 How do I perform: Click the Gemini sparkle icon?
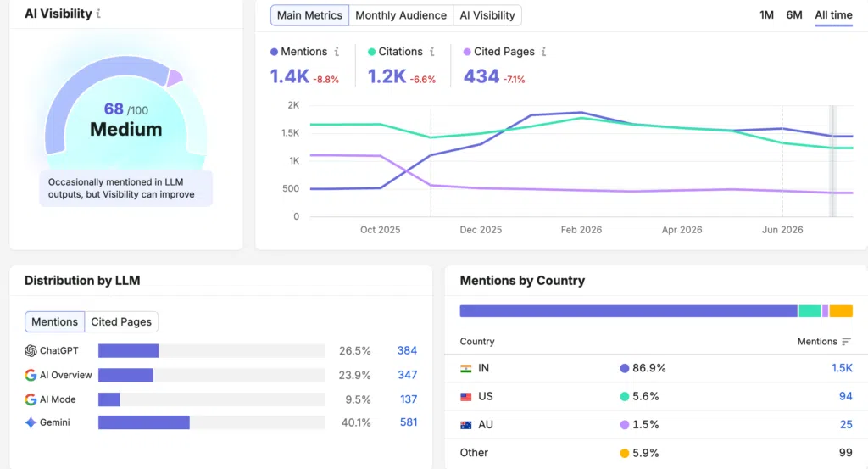click(x=31, y=422)
